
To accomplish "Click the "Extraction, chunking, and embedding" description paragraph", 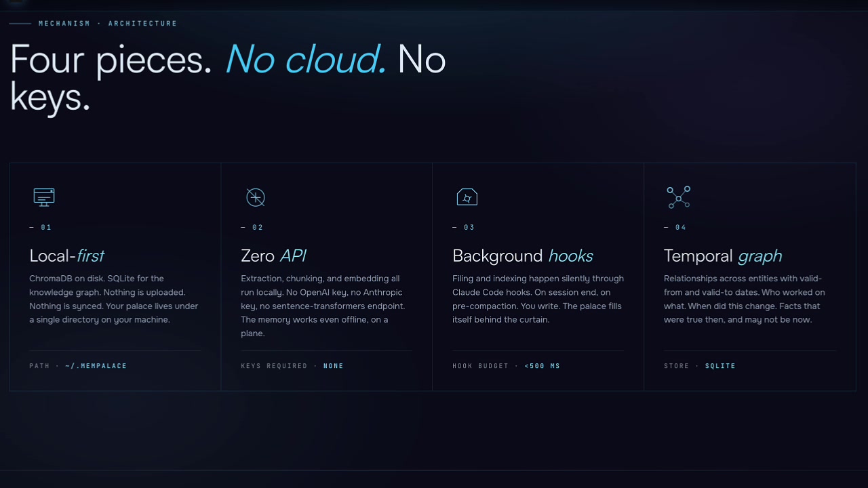I will tap(323, 306).
